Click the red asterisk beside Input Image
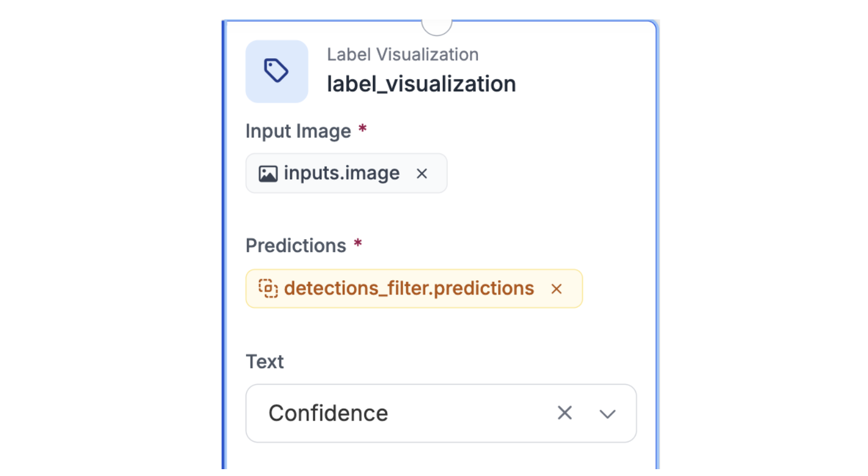 click(x=362, y=129)
